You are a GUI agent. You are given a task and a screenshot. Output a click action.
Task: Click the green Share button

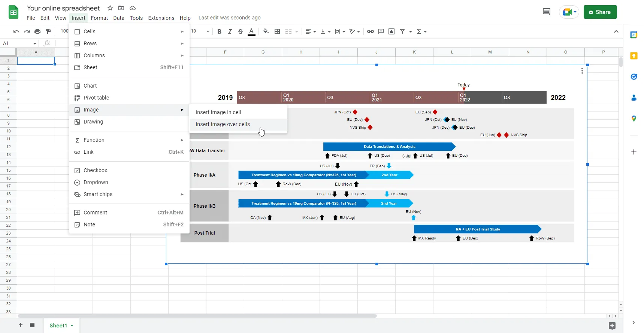(600, 12)
